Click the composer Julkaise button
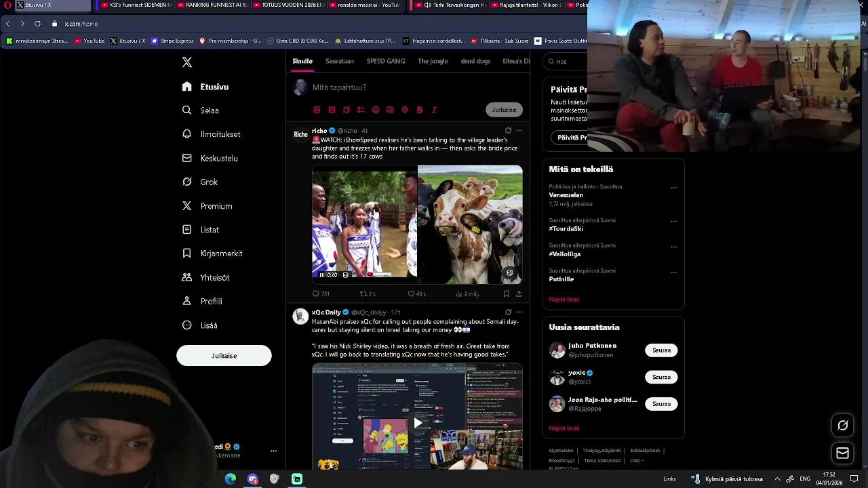The height and width of the screenshot is (488, 868). pos(504,110)
